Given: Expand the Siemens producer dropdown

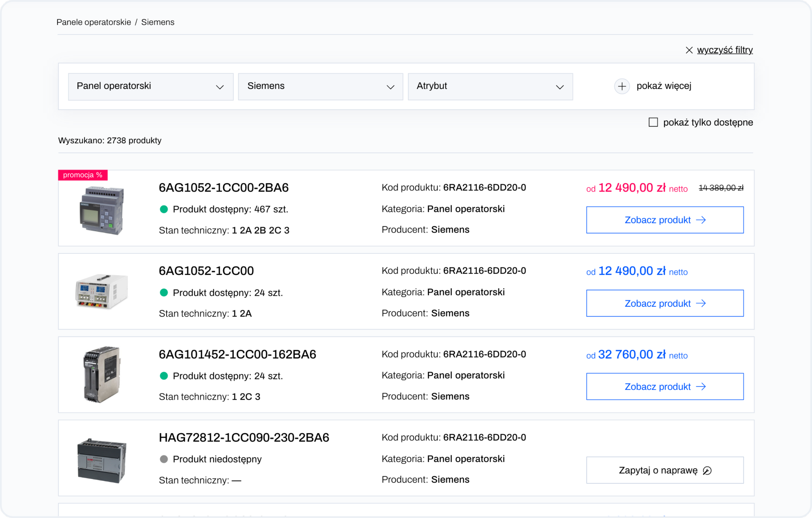Looking at the screenshot, I should click(320, 87).
